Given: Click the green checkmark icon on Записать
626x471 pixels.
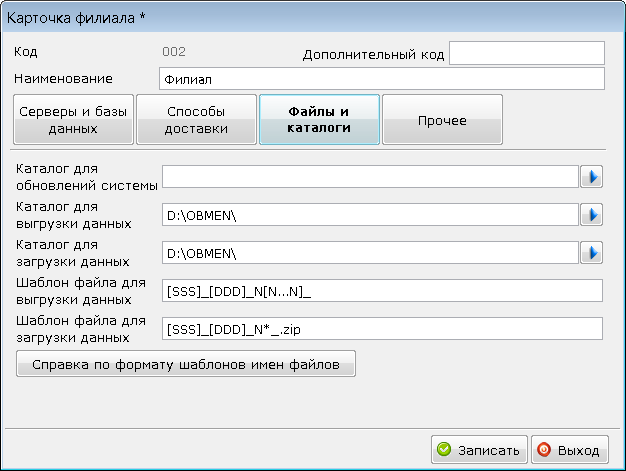Looking at the screenshot, I should coord(444,449).
